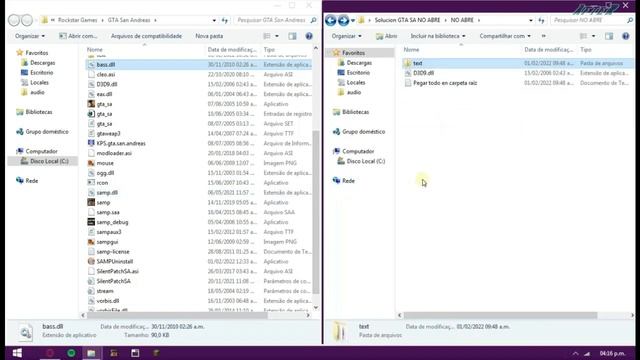The width and height of the screenshot is (640, 360).
Task: Open view options arrow in NO ABRE window
Action: coord(594,36)
